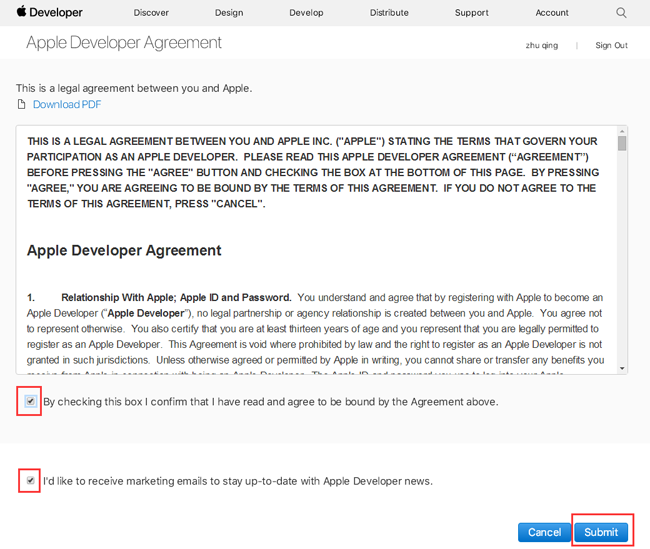Viewport: 650px width, 549px height.
Task: Sign Out of the account
Action: [611, 45]
